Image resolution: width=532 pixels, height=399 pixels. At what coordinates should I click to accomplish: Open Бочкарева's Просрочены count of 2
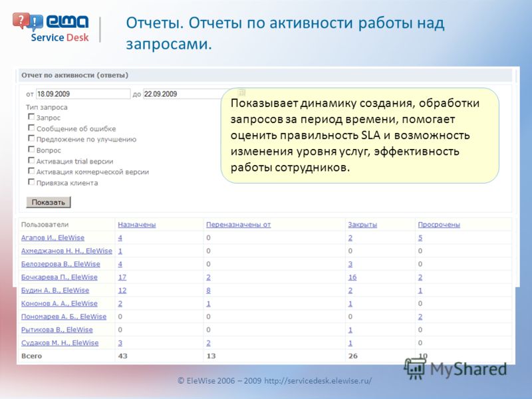click(420, 277)
